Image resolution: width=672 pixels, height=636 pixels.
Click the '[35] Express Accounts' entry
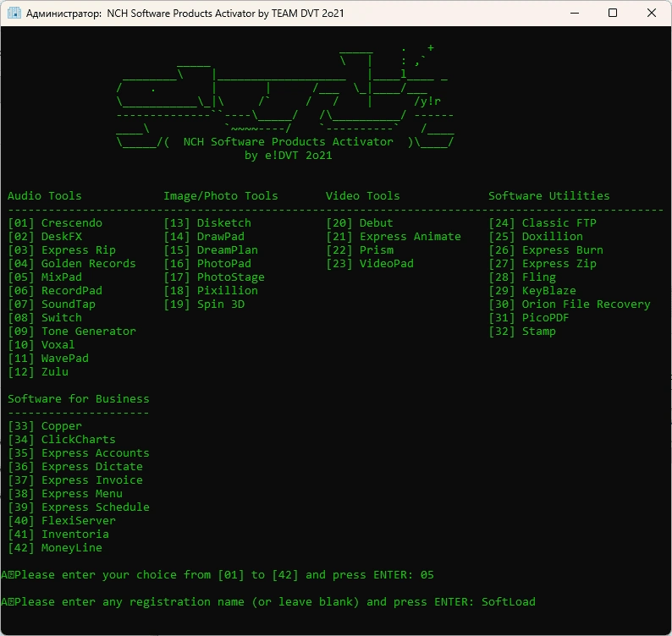tap(79, 453)
